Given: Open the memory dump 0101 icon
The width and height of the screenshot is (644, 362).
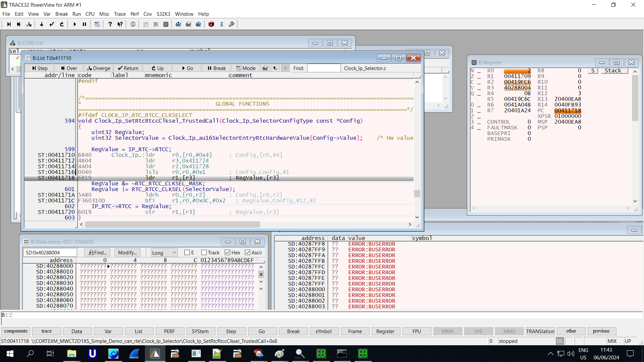Looking at the screenshot, I should pyautogui.click(x=156, y=24).
